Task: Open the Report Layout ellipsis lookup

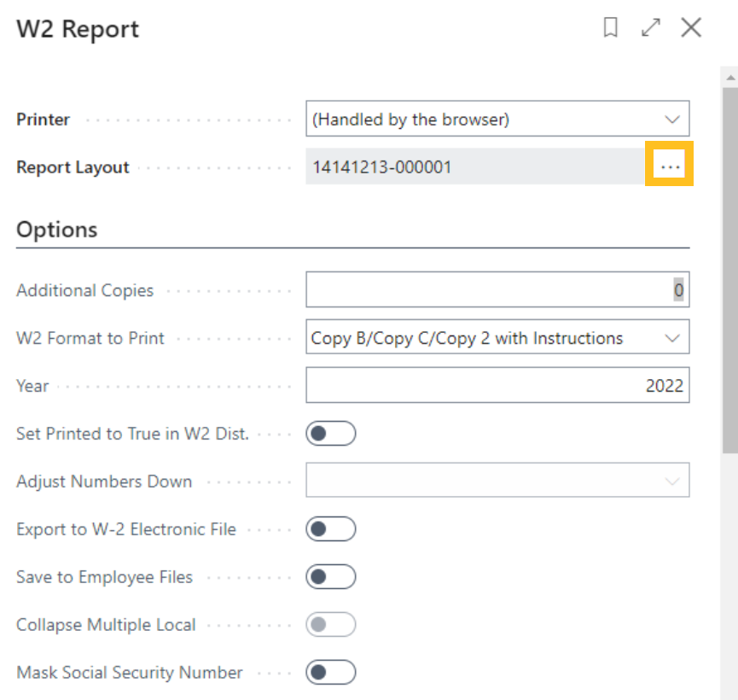Action: click(x=670, y=166)
